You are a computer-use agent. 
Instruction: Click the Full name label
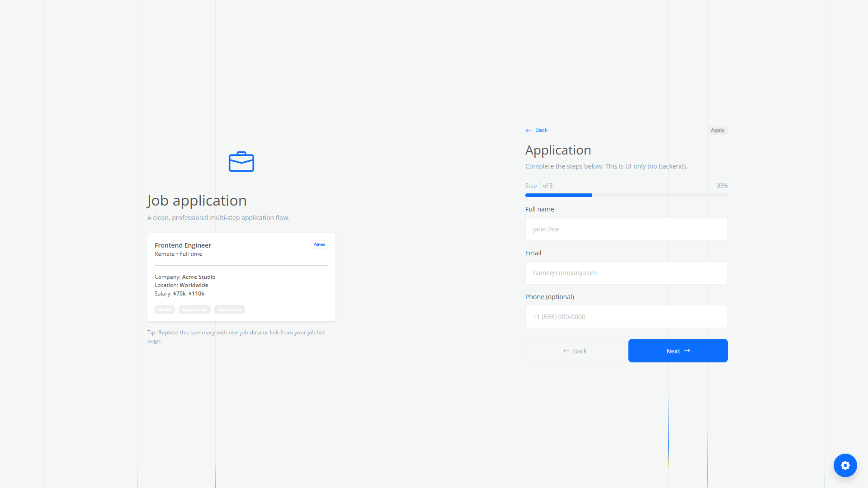[x=539, y=209]
